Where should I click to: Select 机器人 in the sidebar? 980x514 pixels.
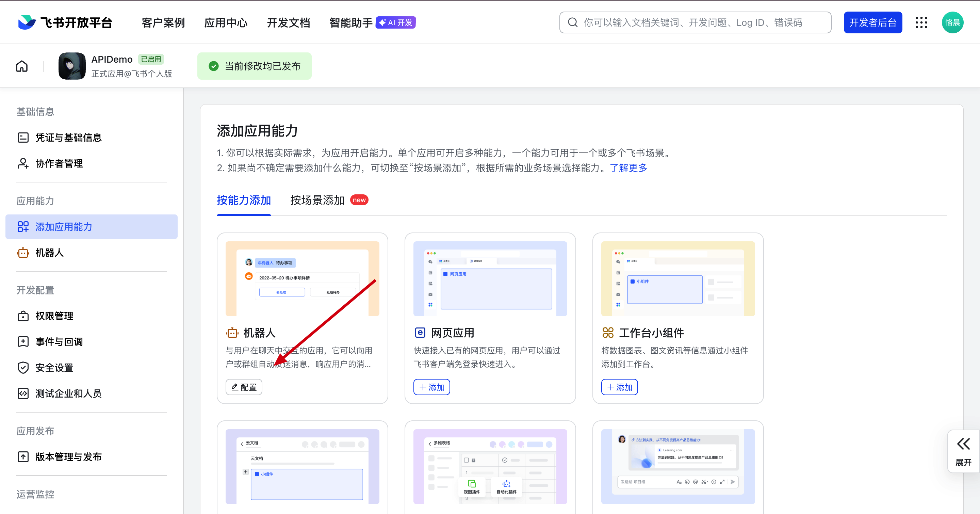click(x=49, y=253)
